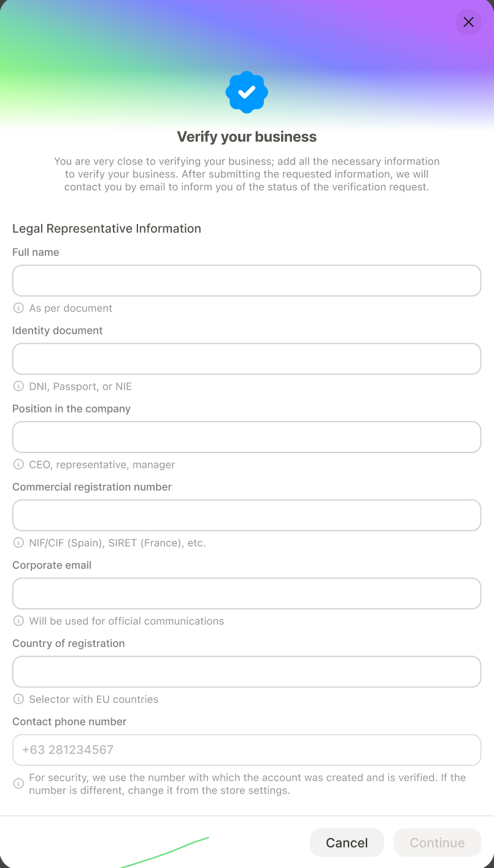The image size is (494, 868).
Task: Close the verify business dialog
Action: (468, 22)
